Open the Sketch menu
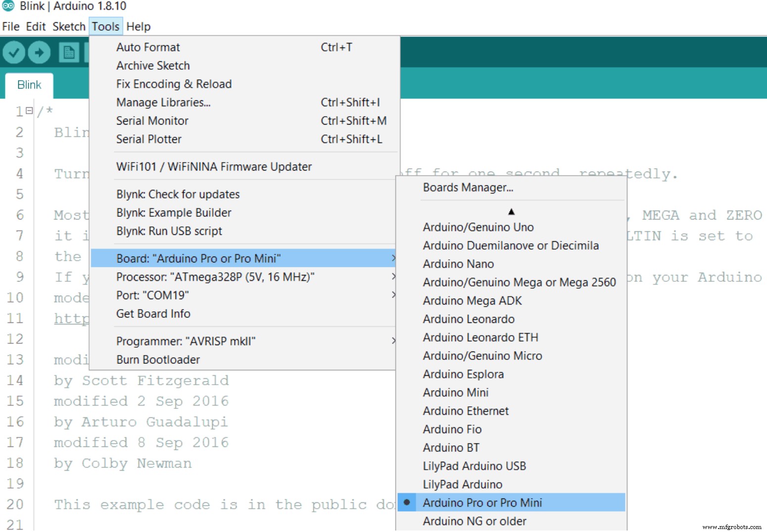This screenshot has width=767, height=532. coord(69,27)
